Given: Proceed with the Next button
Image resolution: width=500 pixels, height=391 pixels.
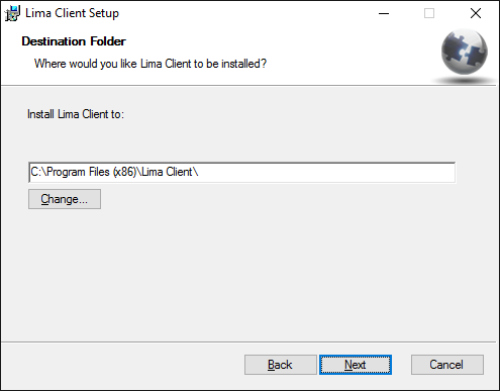Looking at the screenshot, I should 355,365.
